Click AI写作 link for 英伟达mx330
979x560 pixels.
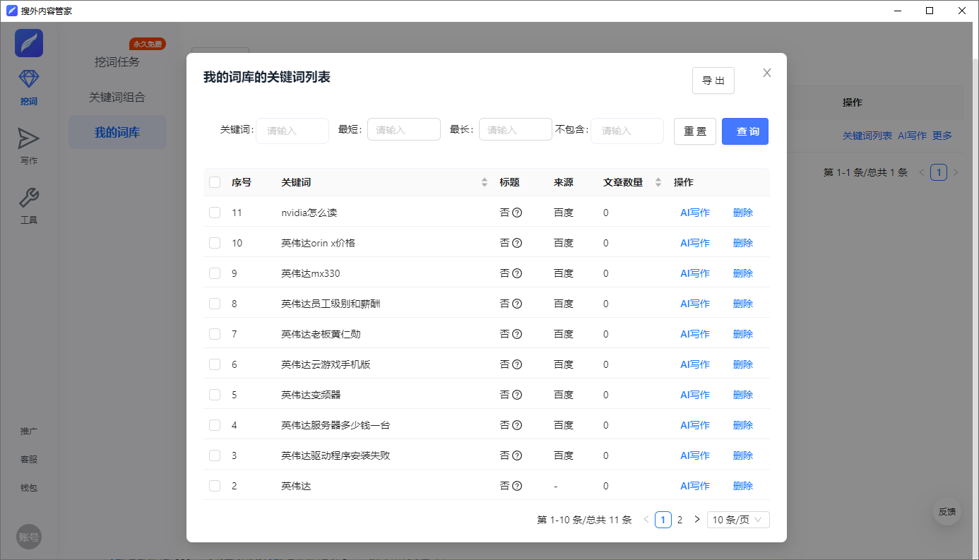click(695, 273)
